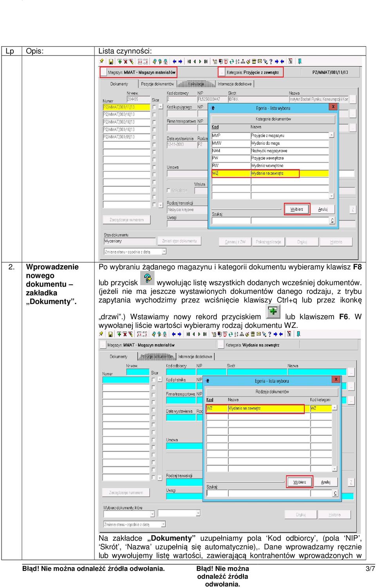This screenshot has height=588, width=376.
Task: Tick Skor checkbox for PZ/MMAT/002/10/13 row
Action: [x=154, y=122]
